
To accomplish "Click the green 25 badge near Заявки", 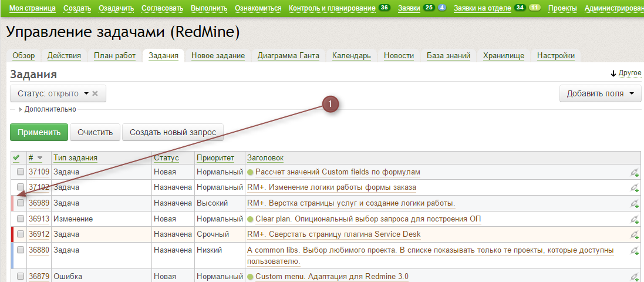I will click(x=429, y=8).
